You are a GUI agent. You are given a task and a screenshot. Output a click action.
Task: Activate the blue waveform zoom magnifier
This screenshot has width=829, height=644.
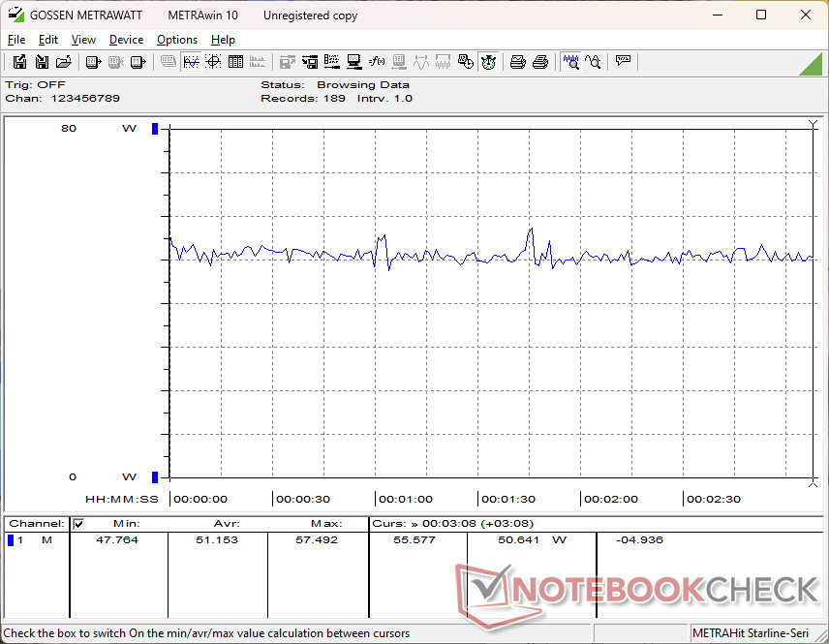point(571,62)
